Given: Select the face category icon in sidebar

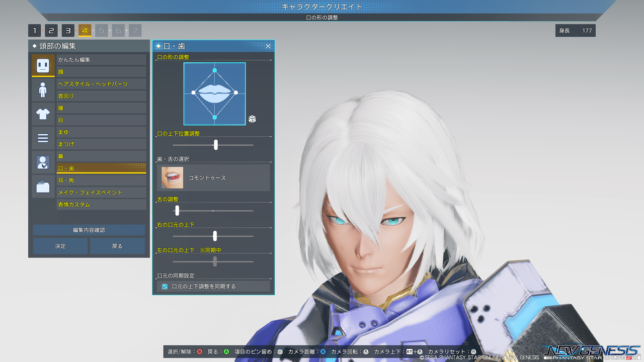Looking at the screenshot, I should 43,65.
